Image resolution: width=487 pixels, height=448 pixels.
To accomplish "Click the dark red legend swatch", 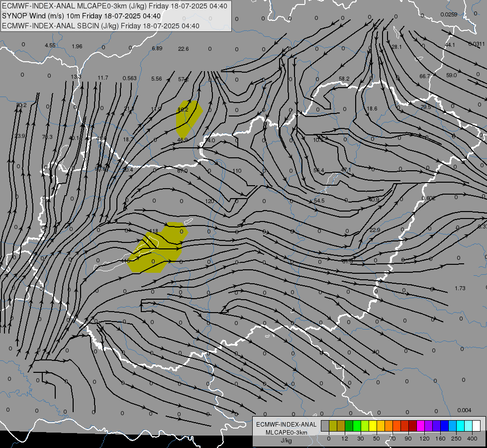I will [x=412, y=426].
